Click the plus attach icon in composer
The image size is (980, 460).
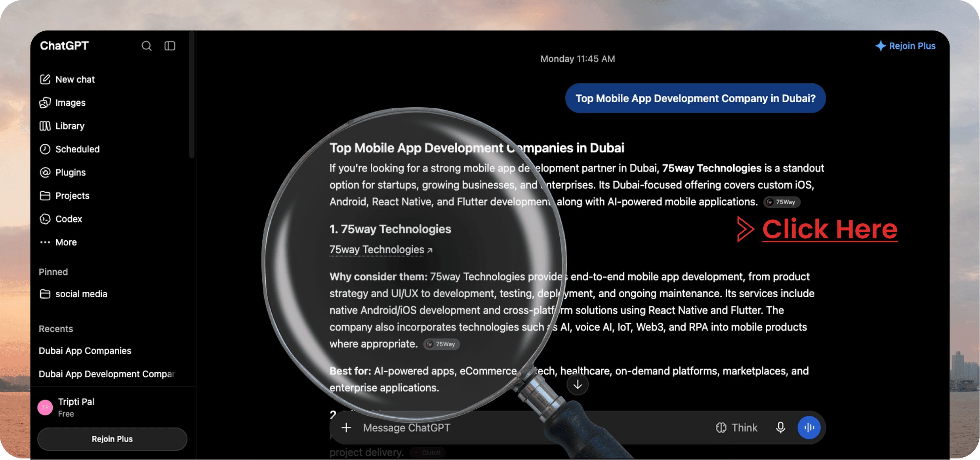click(346, 428)
